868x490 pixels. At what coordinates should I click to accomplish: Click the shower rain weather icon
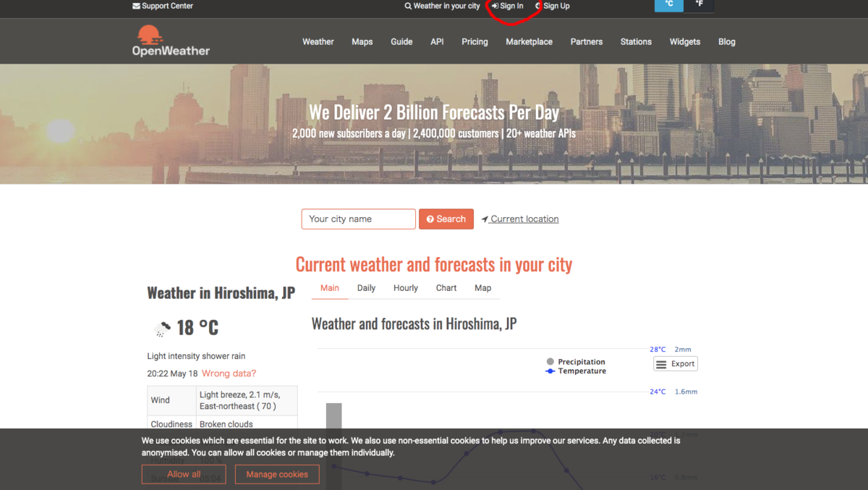[162, 329]
